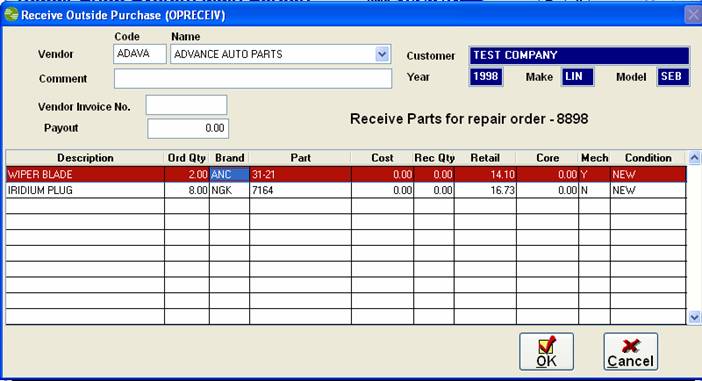
Task: Click the vendor Code field ADAVA
Action: pyautogui.click(x=140, y=54)
